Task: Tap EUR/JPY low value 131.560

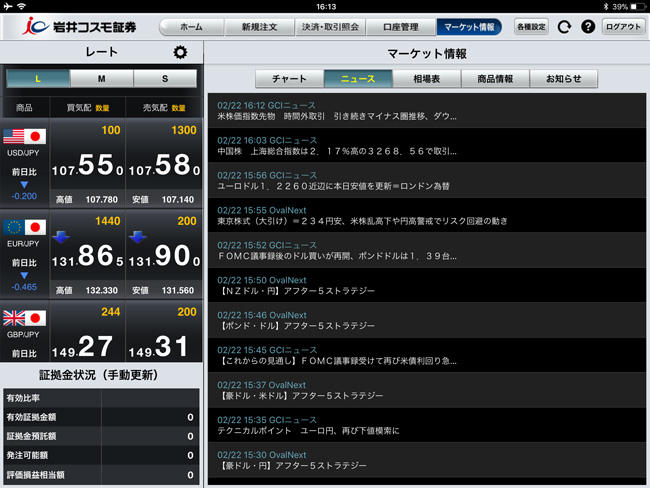Action: pyautogui.click(x=178, y=290)
